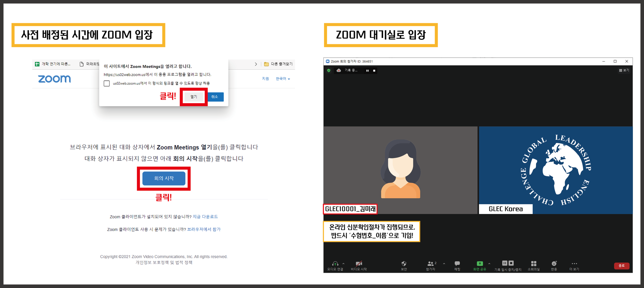Select the GLEC10001 participant video tile

(400, 170)
